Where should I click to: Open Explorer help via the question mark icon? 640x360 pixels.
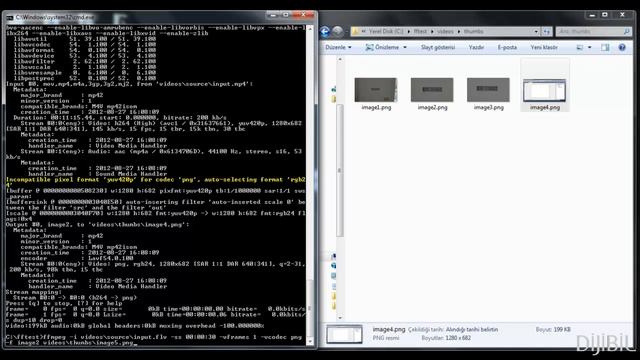pos(622,47)
